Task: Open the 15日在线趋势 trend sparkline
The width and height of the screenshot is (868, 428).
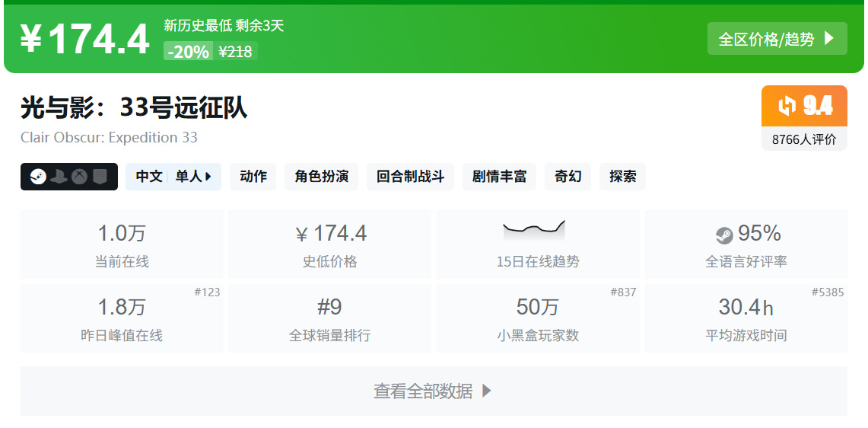Action: coord(534,230)
